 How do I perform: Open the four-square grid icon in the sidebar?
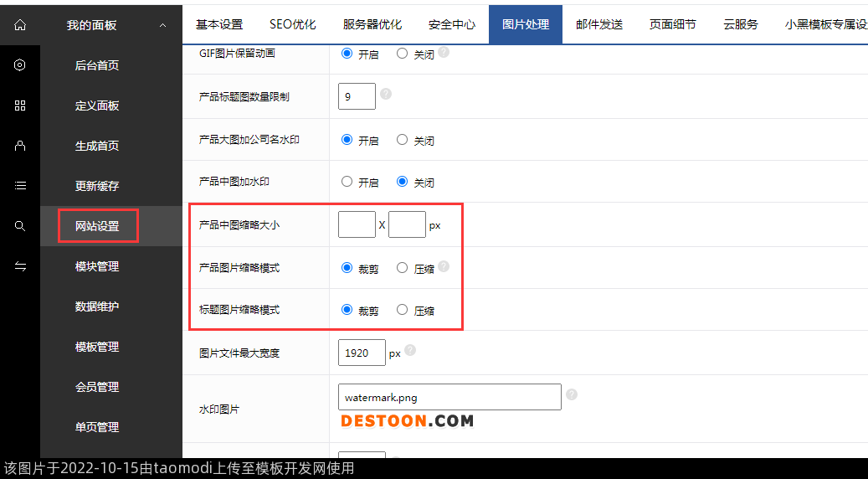(20, 106)
